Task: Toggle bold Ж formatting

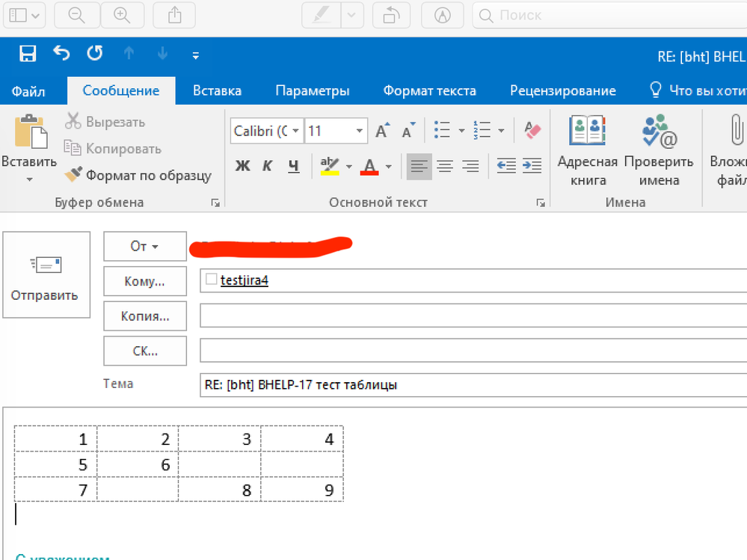Action: [x=242, y=166]
